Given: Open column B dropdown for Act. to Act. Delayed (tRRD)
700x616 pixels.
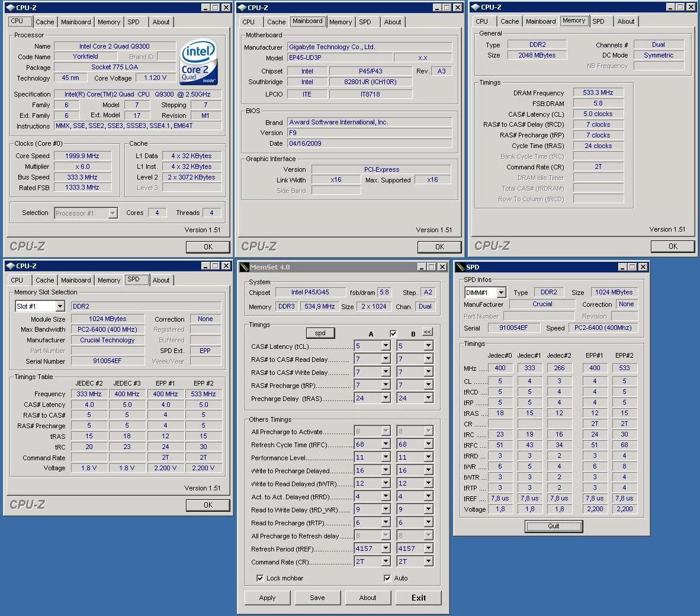Looking at the screenshot, I should point(428,496).
